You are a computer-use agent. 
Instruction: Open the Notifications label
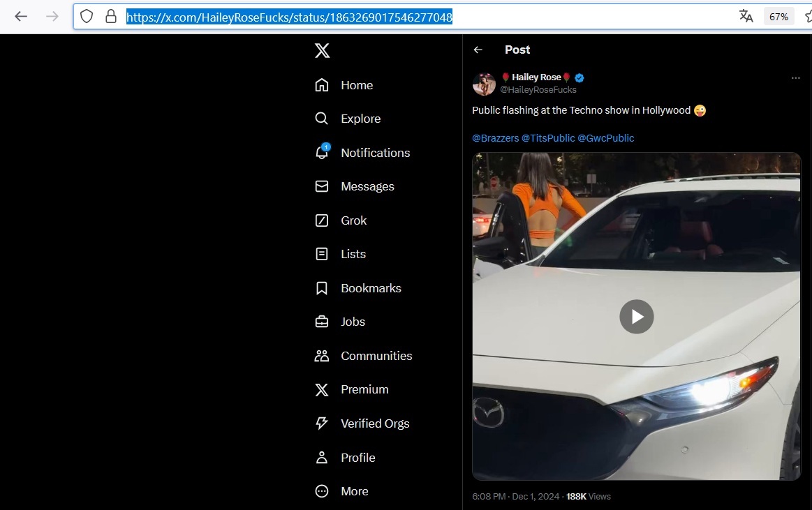pyautogui.click(x=376, y=153)
